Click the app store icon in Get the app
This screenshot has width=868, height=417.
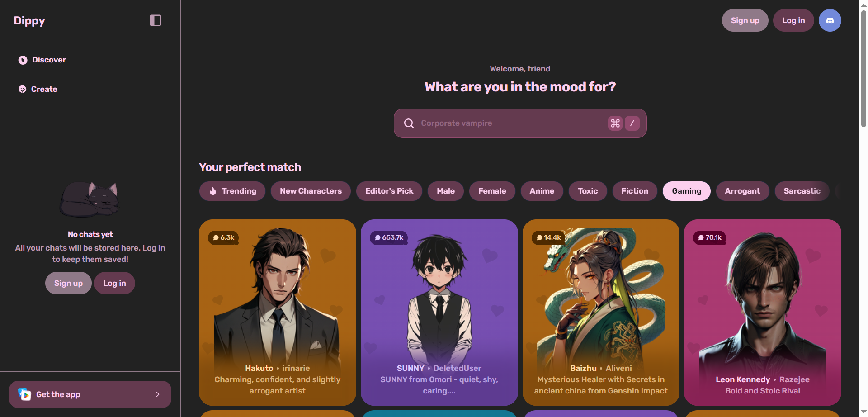coord(24,394)
